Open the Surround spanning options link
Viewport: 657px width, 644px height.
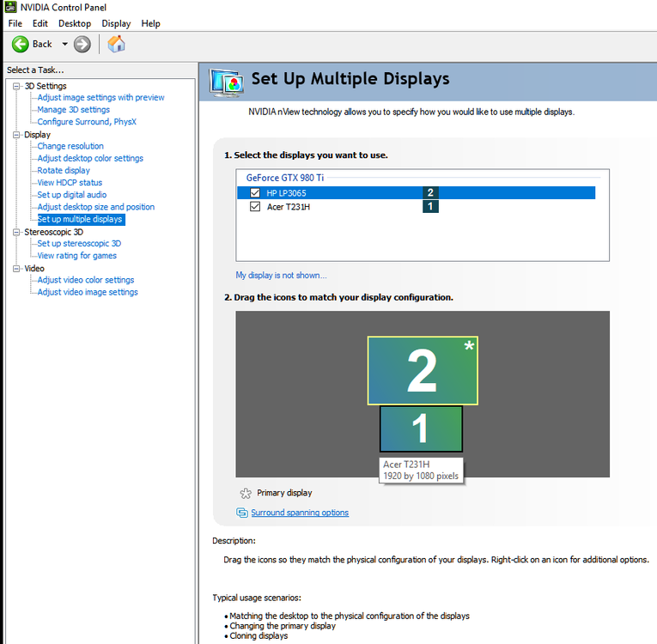click(300, 513)
